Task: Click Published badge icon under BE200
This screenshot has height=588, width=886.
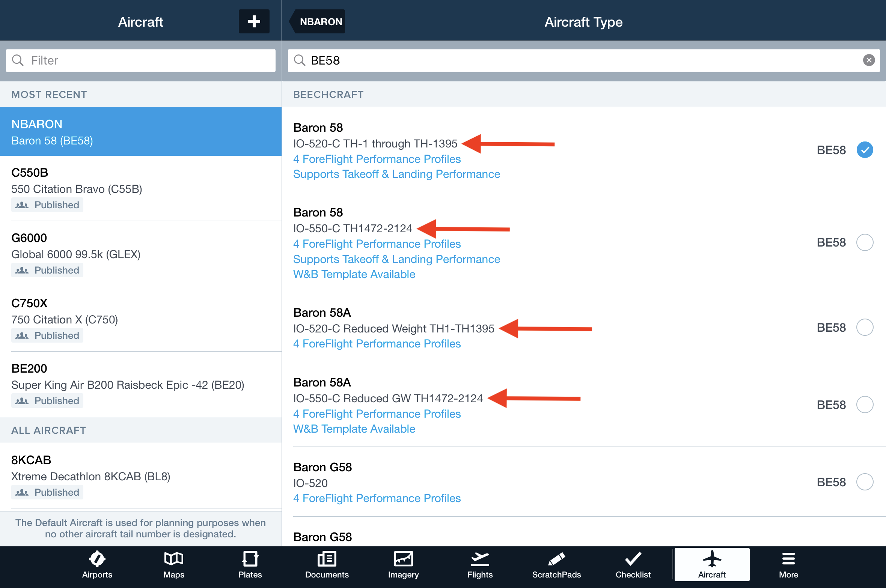Action: [22, 401]
